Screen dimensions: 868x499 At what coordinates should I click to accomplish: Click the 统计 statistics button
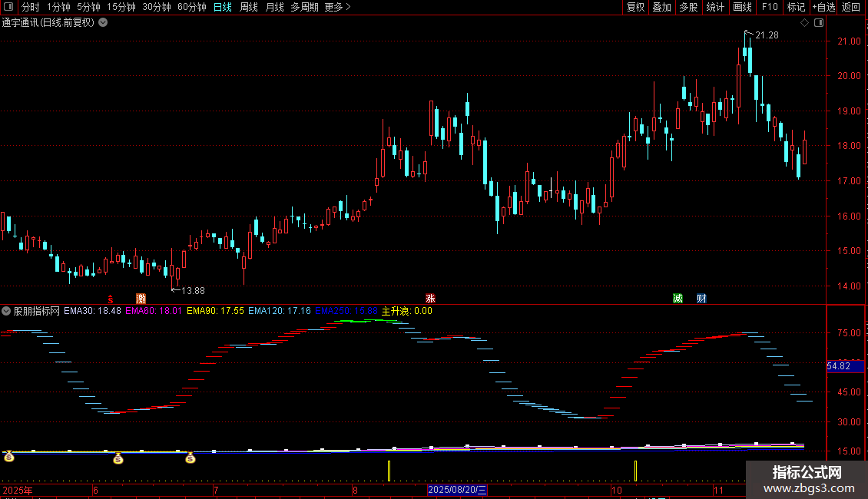[715, 7]
